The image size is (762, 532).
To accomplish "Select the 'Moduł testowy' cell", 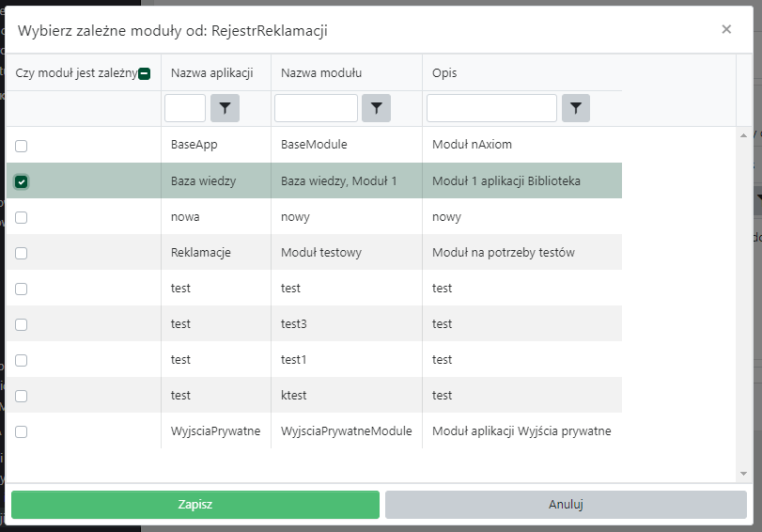I will point(347,253).
